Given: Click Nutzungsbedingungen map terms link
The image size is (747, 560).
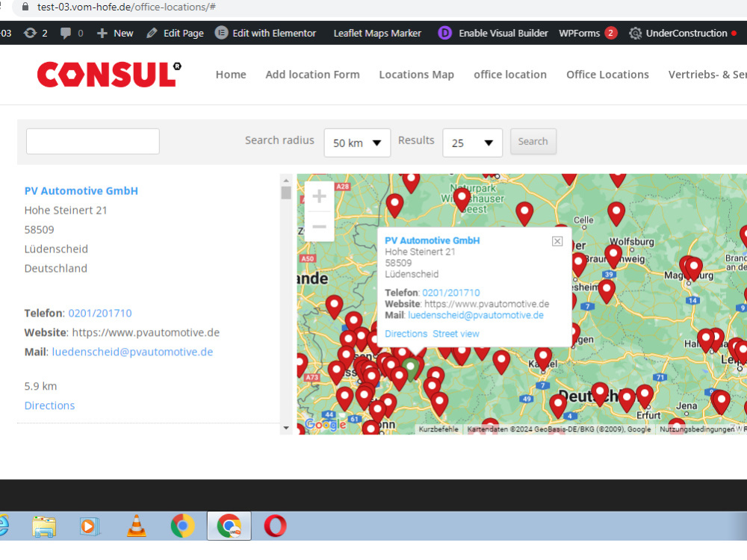Looking at the screenshot, I should [697, 429].
